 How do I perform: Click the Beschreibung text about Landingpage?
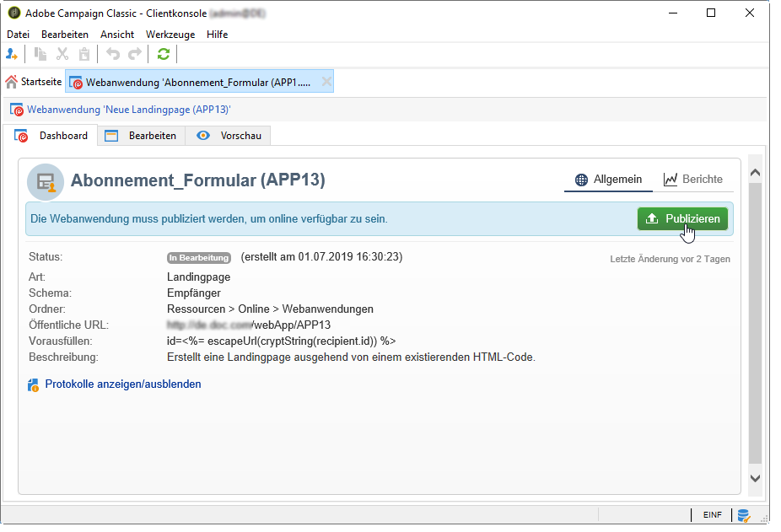351,357
